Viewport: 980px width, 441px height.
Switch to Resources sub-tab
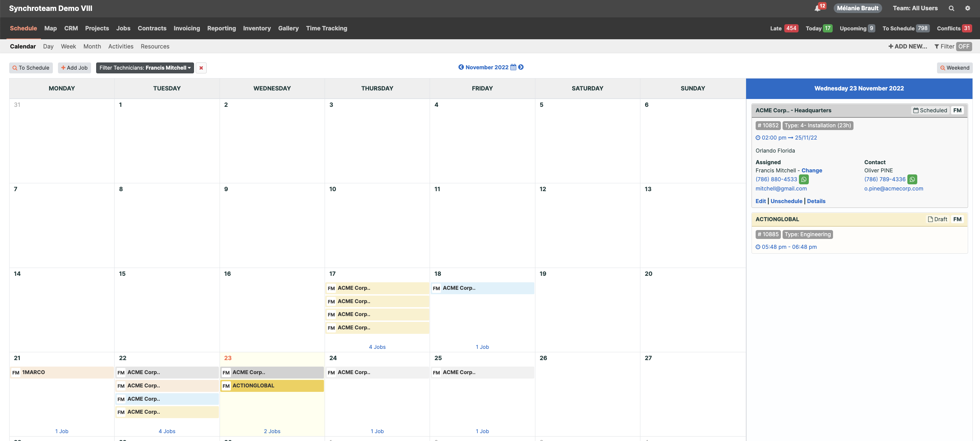[155, 46]
